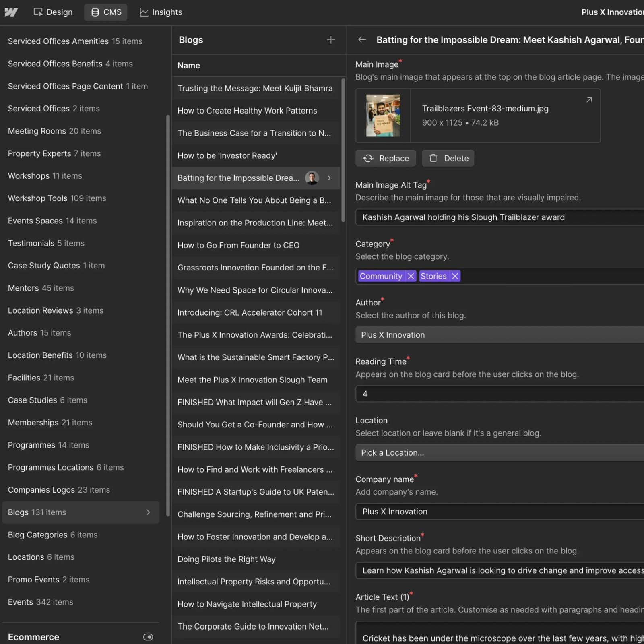The width and height of the screenshot is (644, 644).
Task: Select How to be 'Investor Ready' blog
Action: pyautogui.click(x=256, y=155)
